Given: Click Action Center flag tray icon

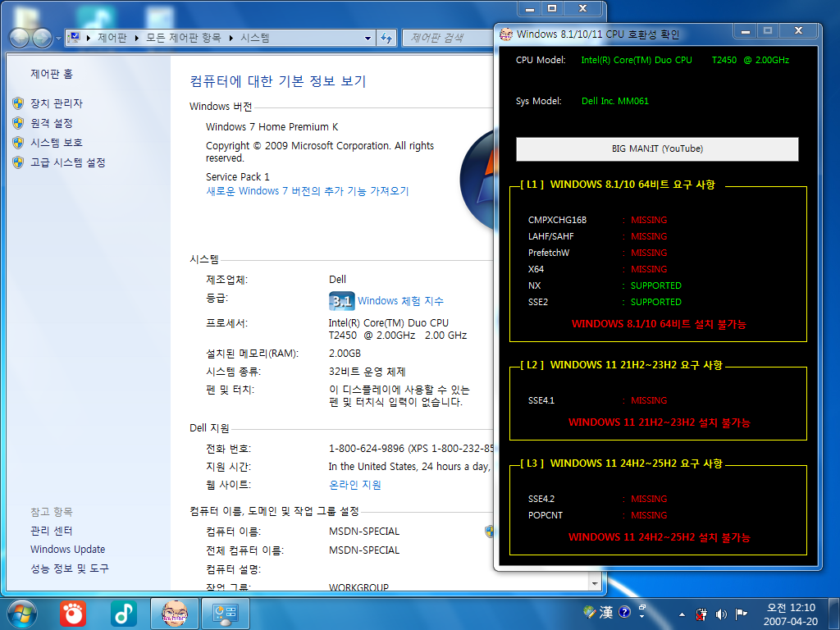Looking at the screenshot, I should 741,614.
